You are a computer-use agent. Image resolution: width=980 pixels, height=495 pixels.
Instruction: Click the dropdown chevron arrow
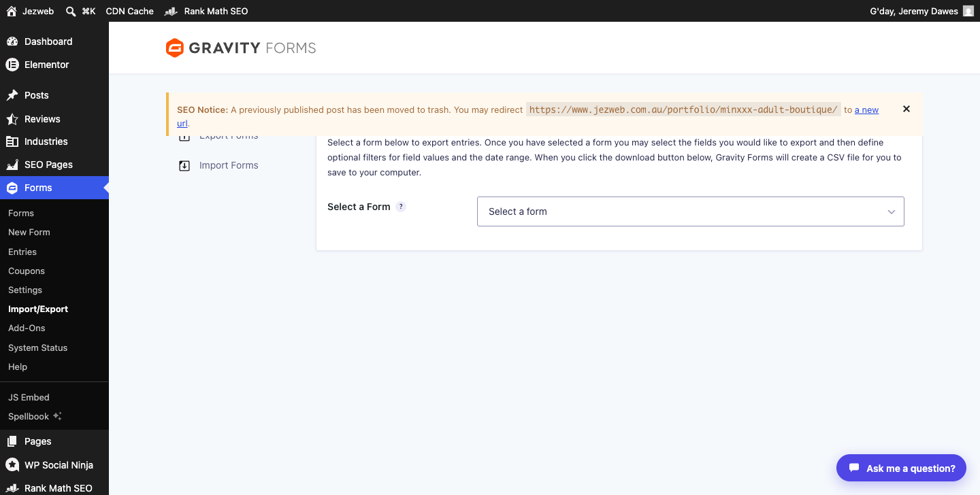[x=891, y=211]
